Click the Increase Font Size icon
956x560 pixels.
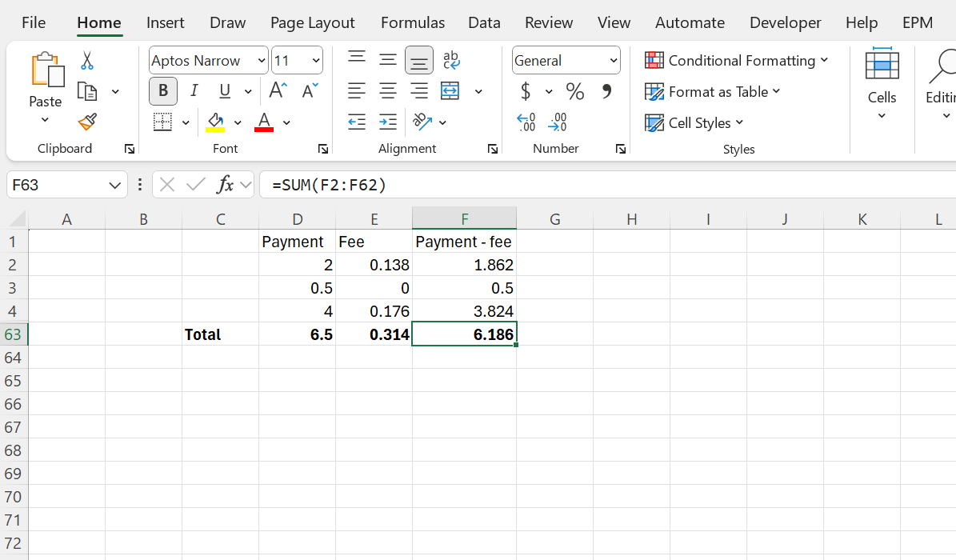click(277, 90)
